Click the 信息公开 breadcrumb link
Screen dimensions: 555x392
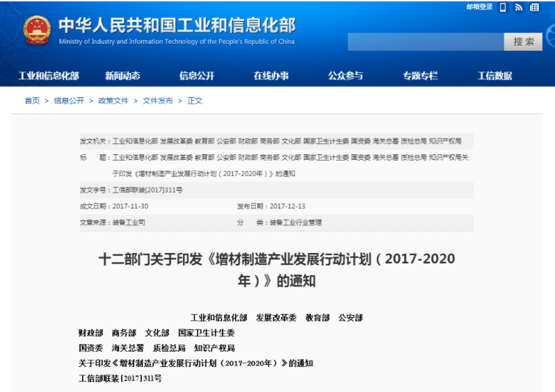[x=69, y=101]
